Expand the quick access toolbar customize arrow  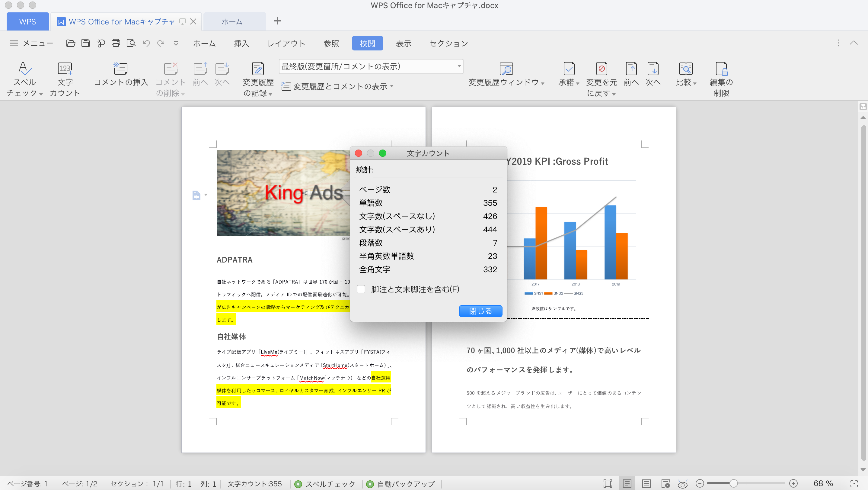(x=176, y=44)
